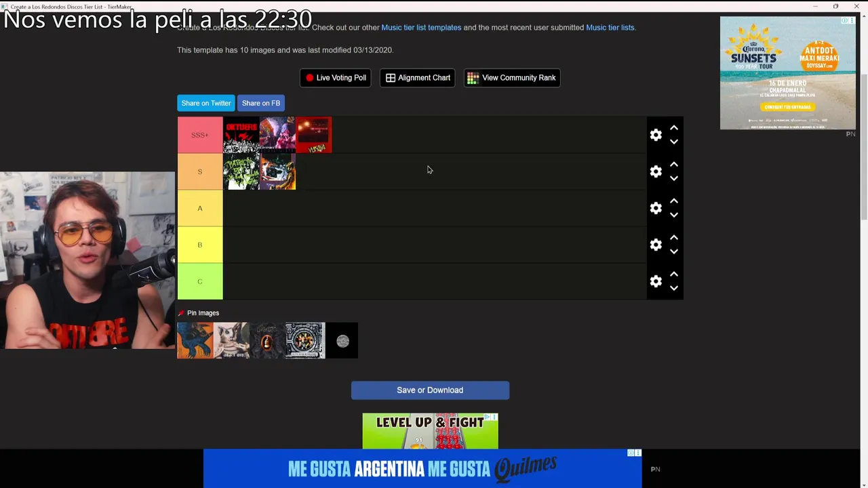Image resolution: width=868 pixels, height=488 pixels.
Task: Open settings gear for S tier row
Action: coord(656,171)
